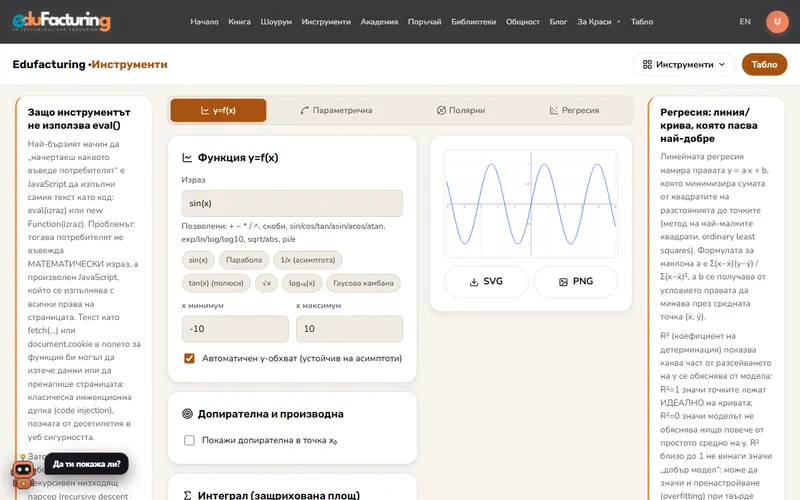Switch language to EN
This screenshot has width=800, height=500.
click(745, 21)
